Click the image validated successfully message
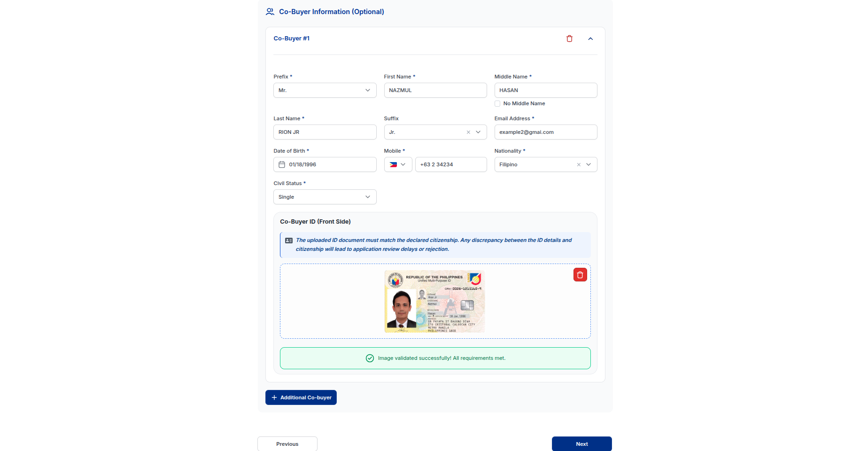Image resolution: width=868 pixels, height=451 pixels. click(x=442, y=358)
